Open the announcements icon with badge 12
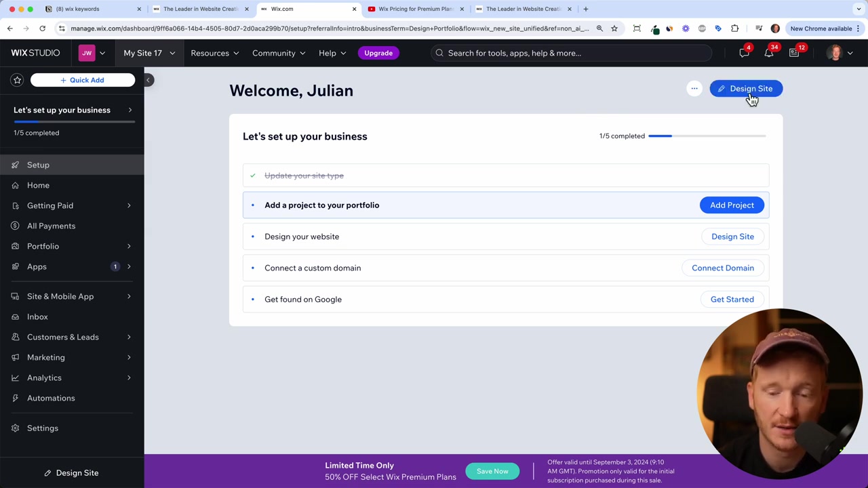The image size is (868, 488). pos(794,53)
